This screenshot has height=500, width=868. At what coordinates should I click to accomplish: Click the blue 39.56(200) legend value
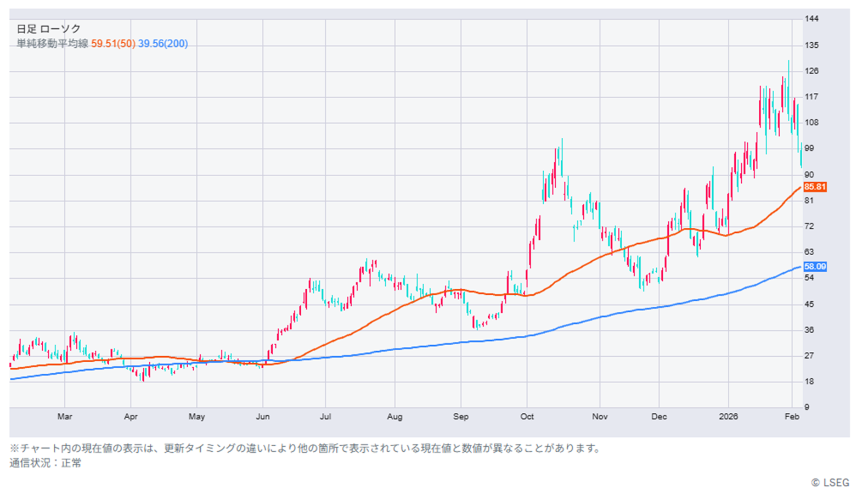click(x=163, y=44)
